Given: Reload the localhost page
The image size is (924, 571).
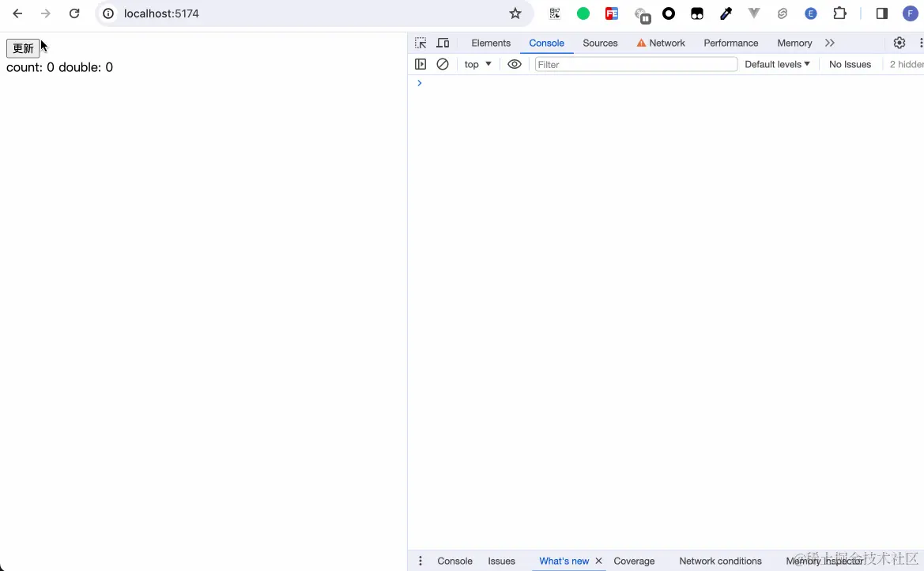Looking at the screenshot, I should [74, 13].
